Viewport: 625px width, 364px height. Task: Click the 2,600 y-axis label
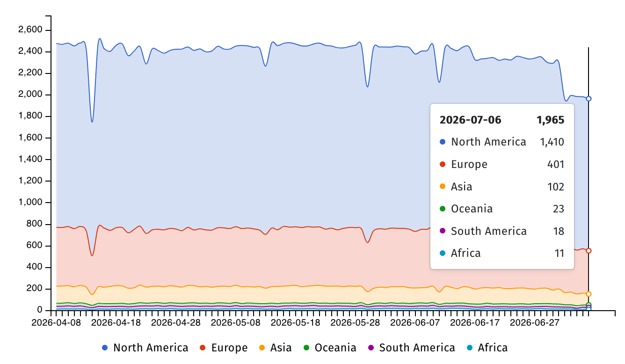30,30
